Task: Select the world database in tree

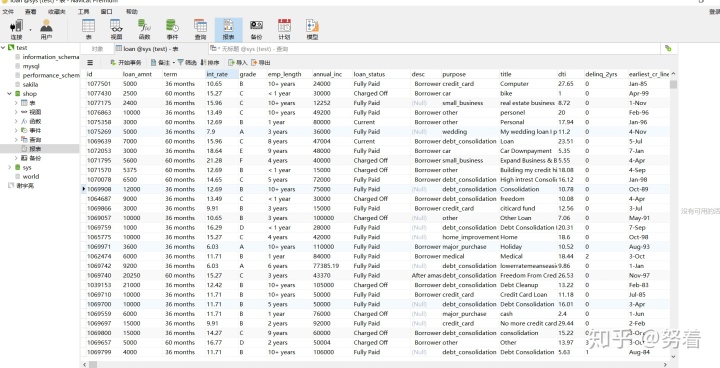Action: coord(31,176)
